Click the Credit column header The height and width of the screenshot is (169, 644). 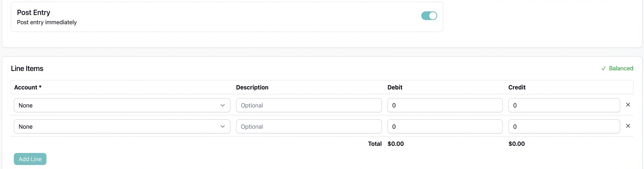coord(517,87)
